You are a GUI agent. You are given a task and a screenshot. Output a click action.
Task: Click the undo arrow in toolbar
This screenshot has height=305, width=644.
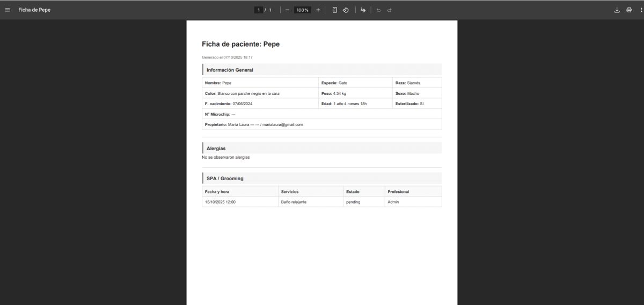(x=378, y=10)
